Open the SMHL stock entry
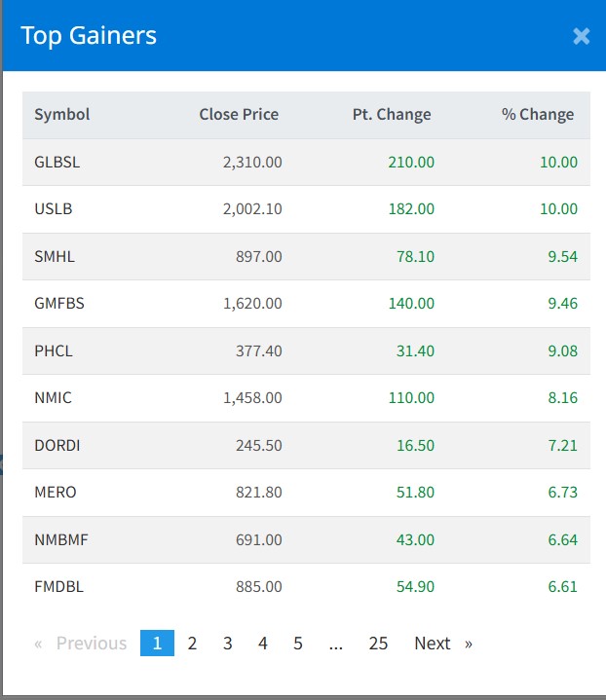 click(55, 257)
